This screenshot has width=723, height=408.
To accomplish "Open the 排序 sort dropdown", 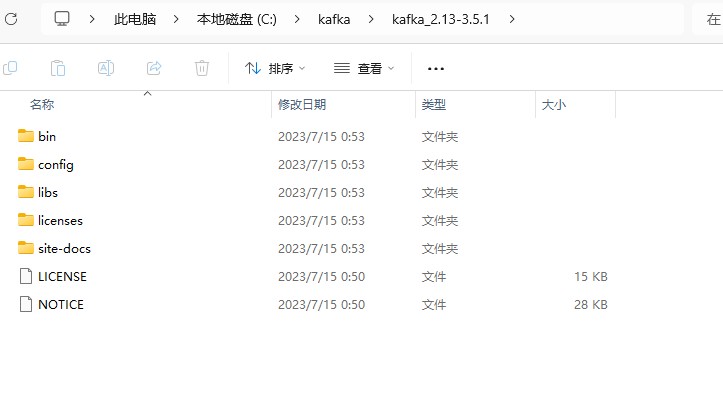I will coord(275,69).
